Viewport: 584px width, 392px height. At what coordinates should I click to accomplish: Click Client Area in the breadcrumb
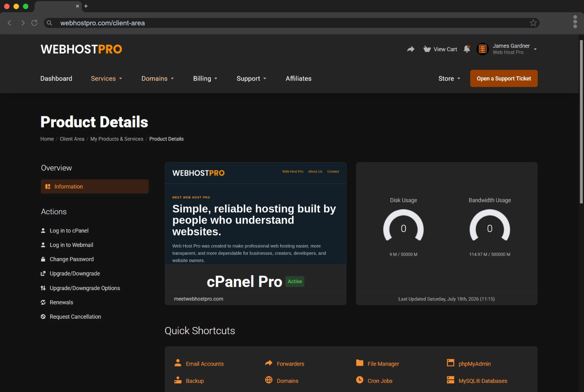coord(72,139)
